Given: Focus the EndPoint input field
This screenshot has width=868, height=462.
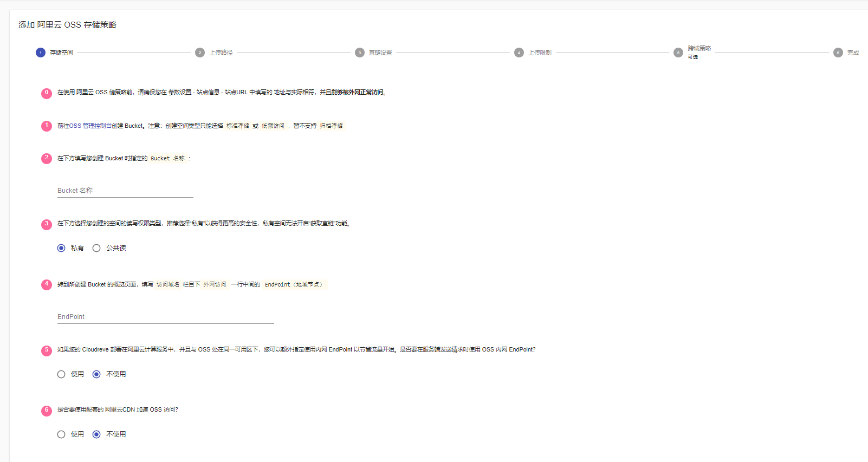Looking at the screenshot, I should 166,317.
